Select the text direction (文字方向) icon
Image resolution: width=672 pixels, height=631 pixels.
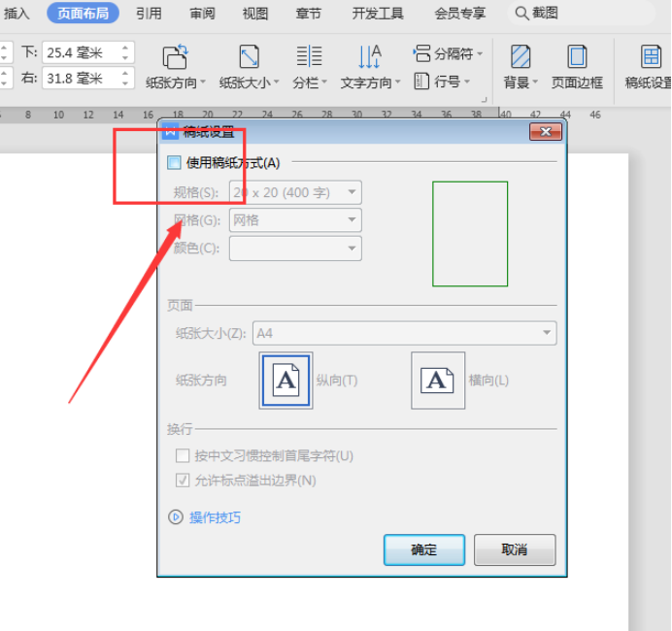[x=369, y=57]
